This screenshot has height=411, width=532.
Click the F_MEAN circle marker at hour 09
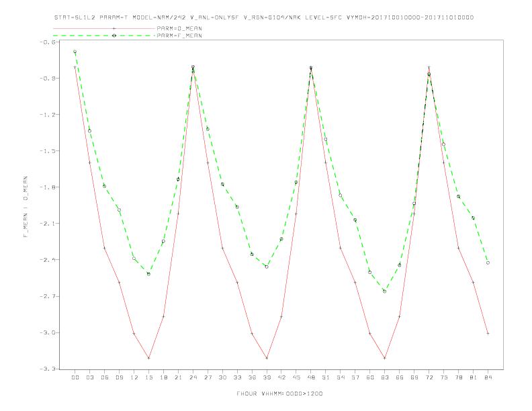[119, 210]
